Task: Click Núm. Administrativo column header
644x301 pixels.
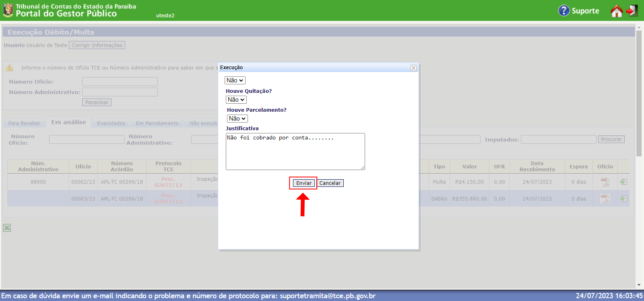Action: tap(38, 166)
